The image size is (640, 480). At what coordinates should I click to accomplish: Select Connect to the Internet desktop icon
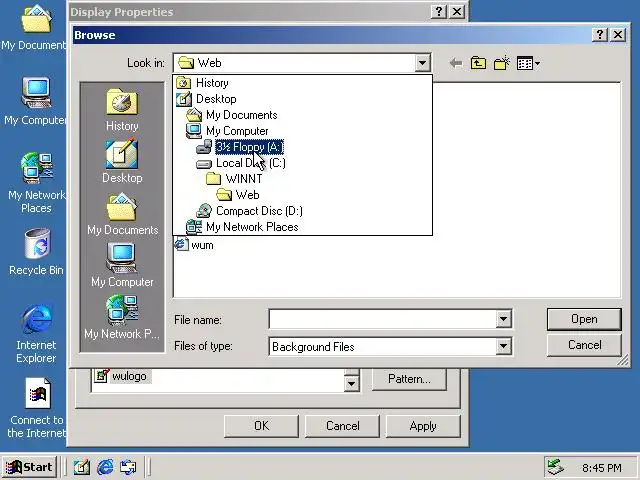[x=37, y=408]
